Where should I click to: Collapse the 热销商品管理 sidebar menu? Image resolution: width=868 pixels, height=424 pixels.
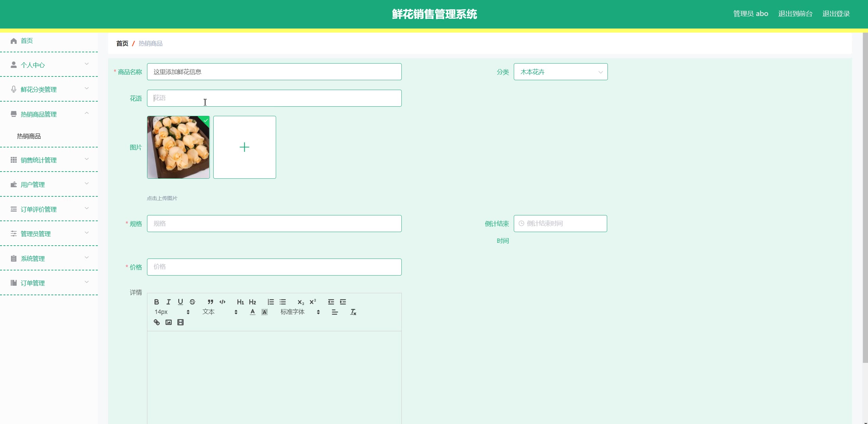49,114
